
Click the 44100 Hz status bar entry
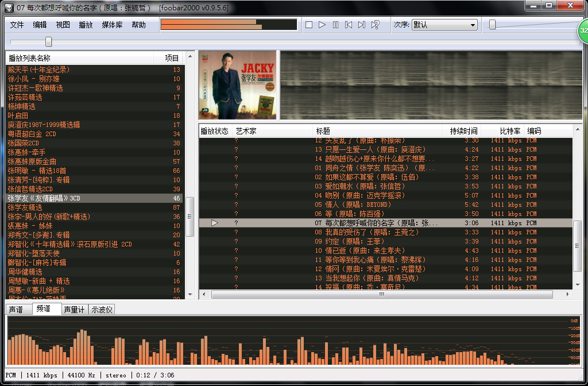tap(81, 375)
